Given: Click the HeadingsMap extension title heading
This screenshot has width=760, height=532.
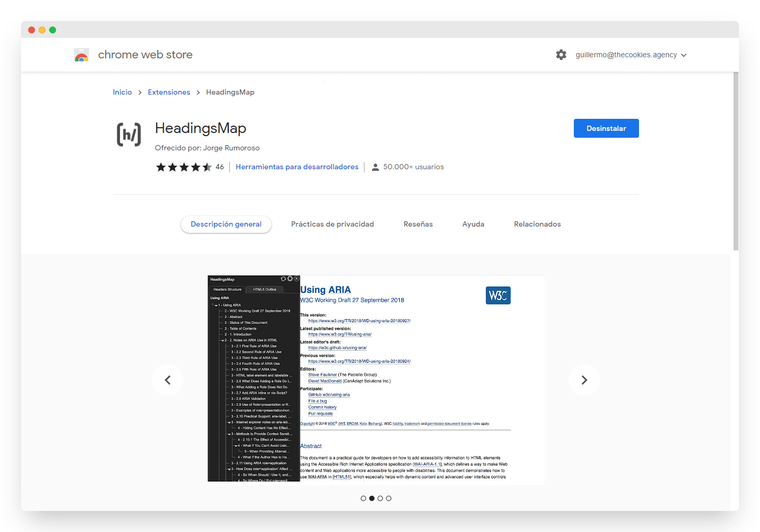Looking at the screenshot, I should tap(200, 128).
